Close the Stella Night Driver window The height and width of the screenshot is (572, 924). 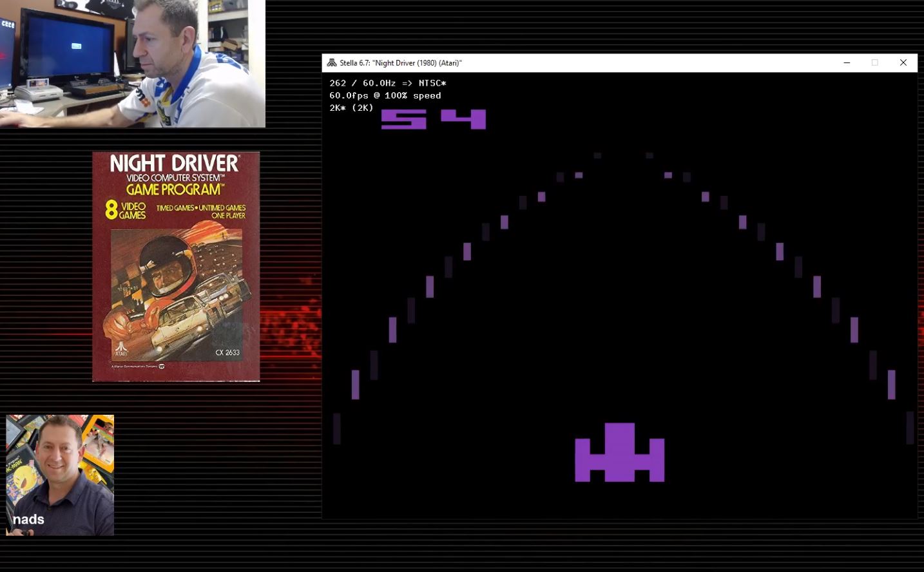(x=903, y=62)
